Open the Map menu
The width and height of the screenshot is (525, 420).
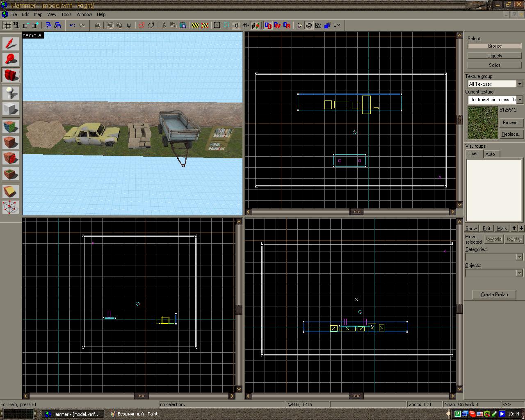coord(38,14)
